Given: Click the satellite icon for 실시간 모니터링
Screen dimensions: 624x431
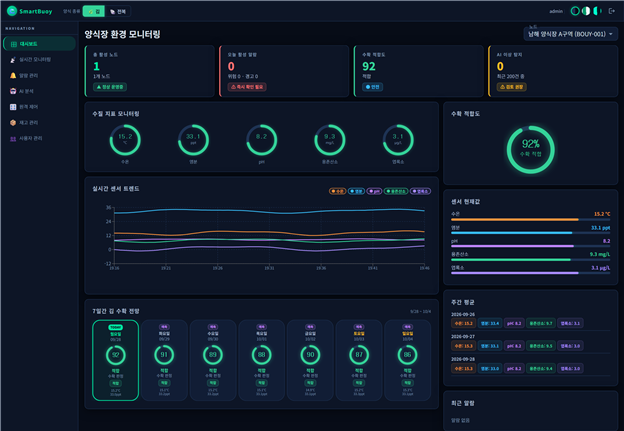Looking at the screenshot, I should pyautogui.click(x=13, y=60).
